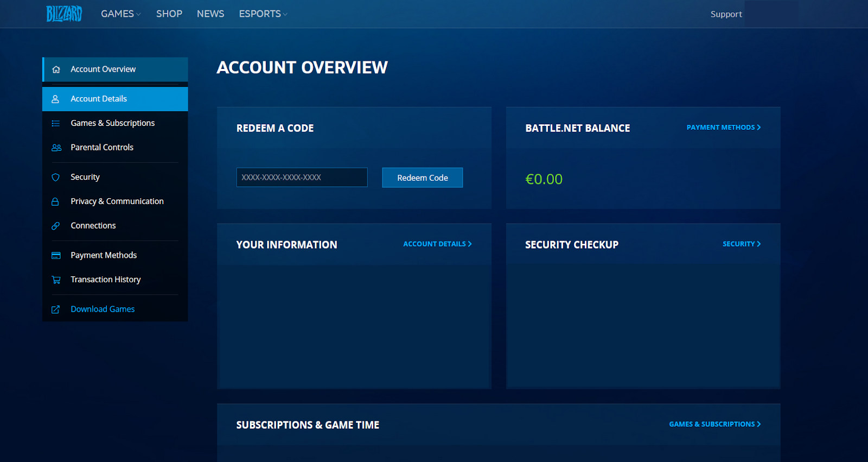
Task: Open Payment Methods in the sidebar
Action: (115, 255)
